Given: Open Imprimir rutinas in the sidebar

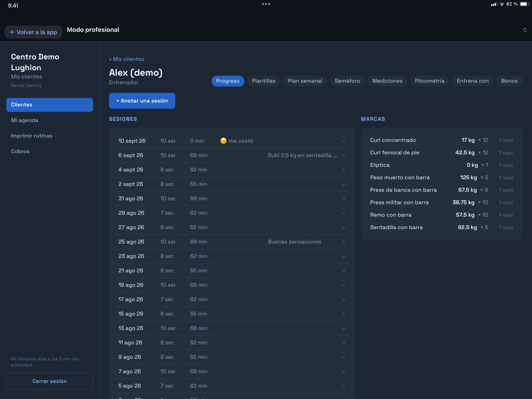Looking at the screenshot, I should (49, 136).
